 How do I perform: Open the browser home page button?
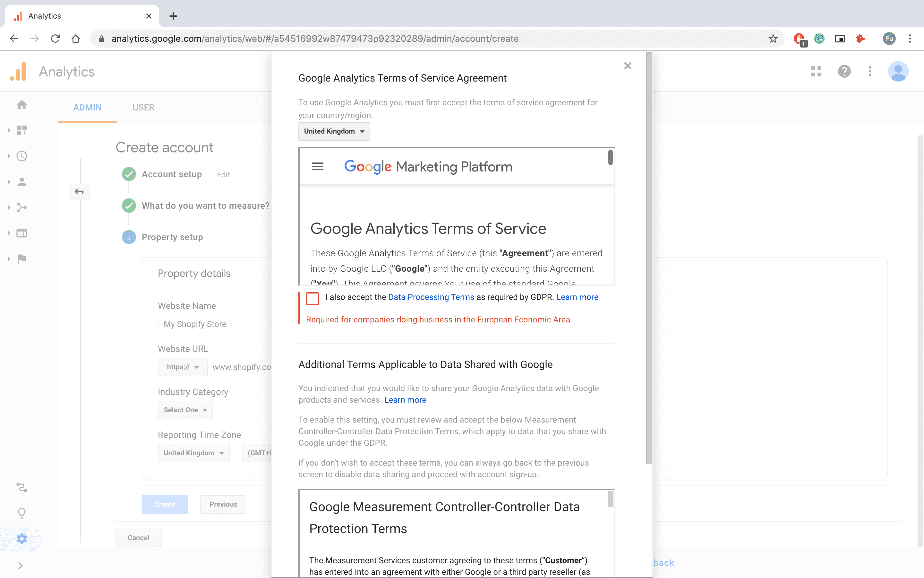tap(76, 39)
